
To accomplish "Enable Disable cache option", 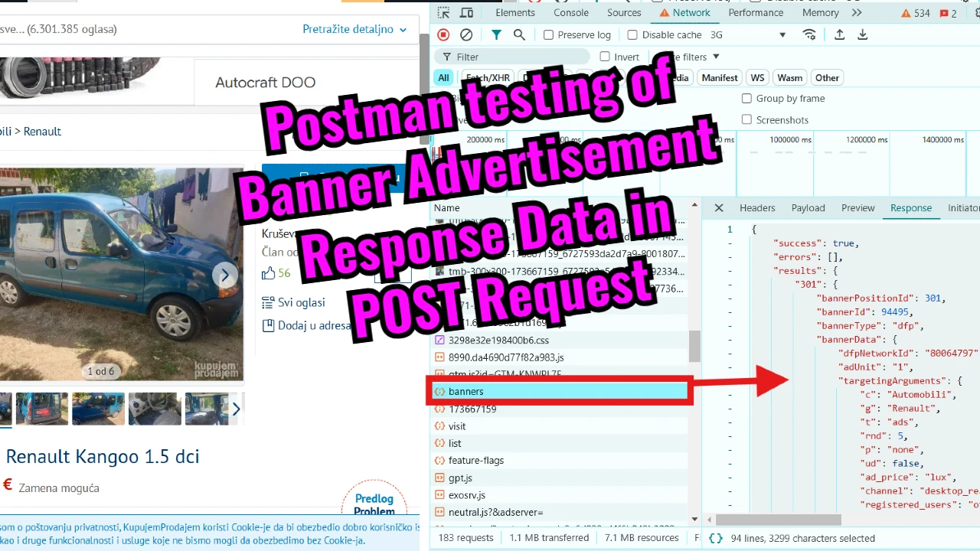I will point(632,34).
